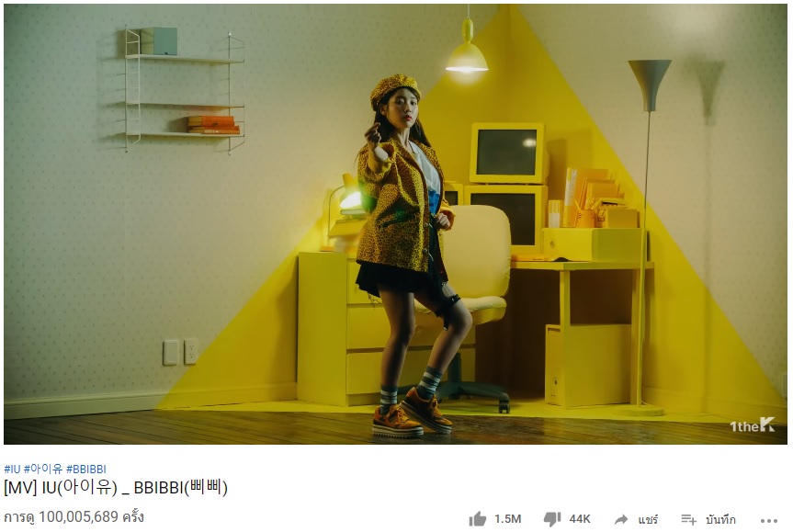Click the video title [MV] IU BBIBBI

(116, 488)
